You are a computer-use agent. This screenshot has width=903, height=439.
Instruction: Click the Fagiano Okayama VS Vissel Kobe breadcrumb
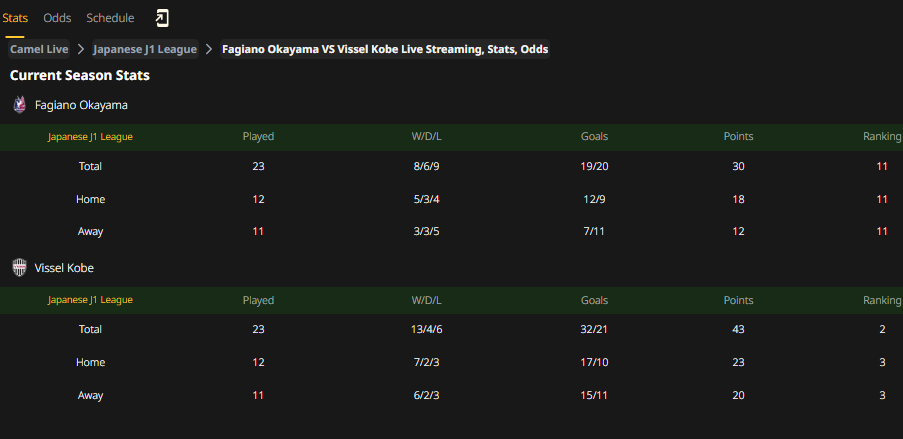385,50
